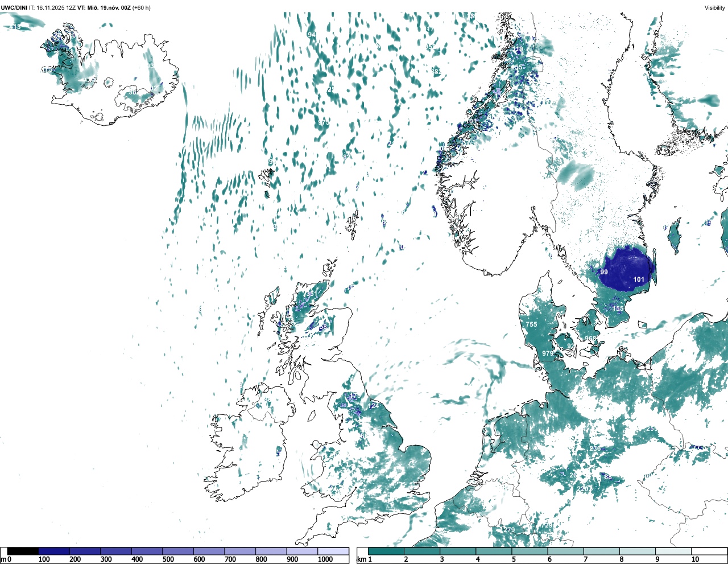Click the '279' value near the bottom edge
Screen dimensions: 728x564
coord(509,530)
